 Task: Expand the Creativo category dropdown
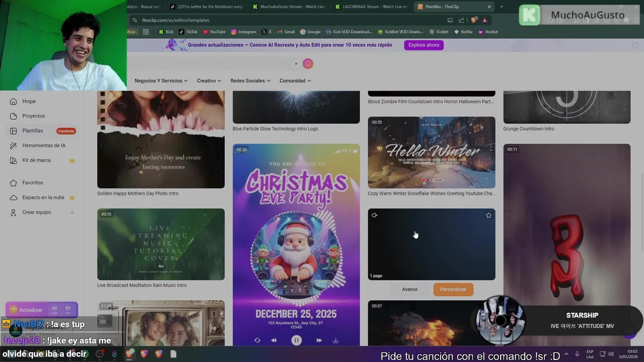209,80
